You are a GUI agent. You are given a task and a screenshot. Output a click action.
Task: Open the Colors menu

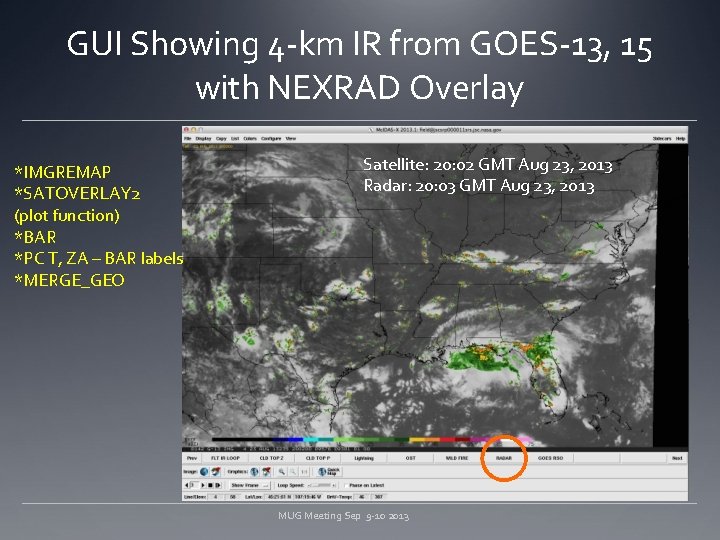[250, 138]
